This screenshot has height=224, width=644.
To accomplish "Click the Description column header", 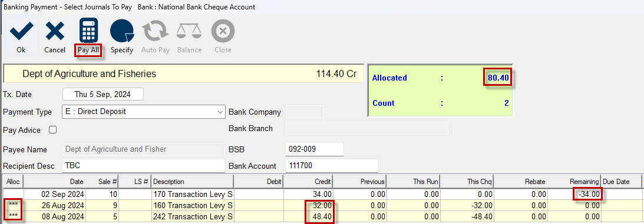I will pos(192,182).
